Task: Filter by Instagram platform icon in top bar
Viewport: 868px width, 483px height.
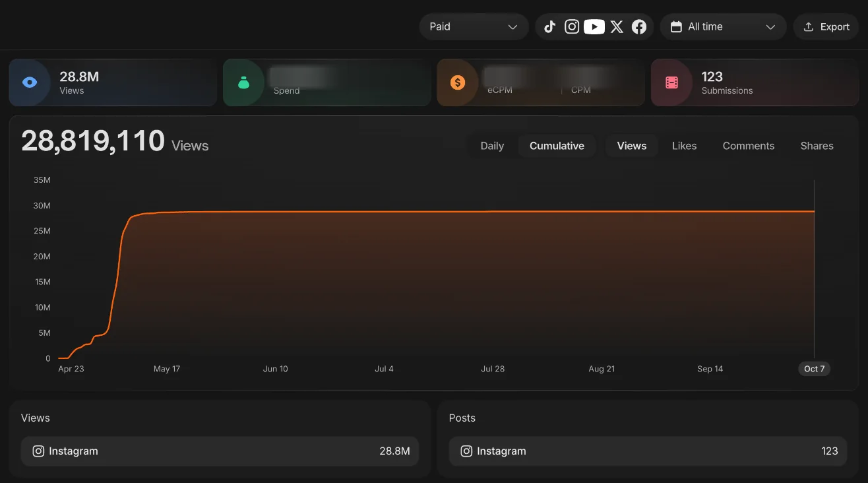Action: [x=572, y=27]
